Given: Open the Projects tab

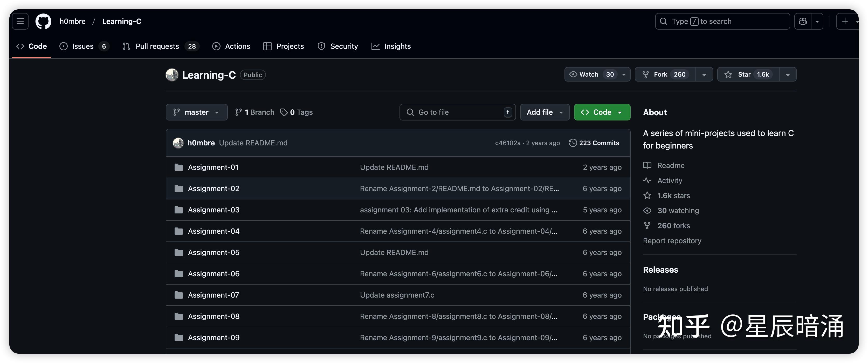Looking at the screenshot, I should pos(283,46).
